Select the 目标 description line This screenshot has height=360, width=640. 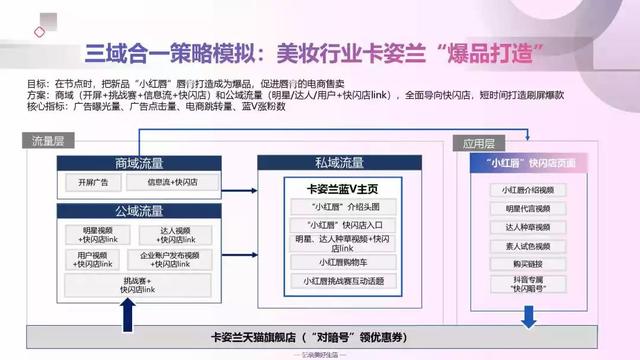click(x=186, y=84)
